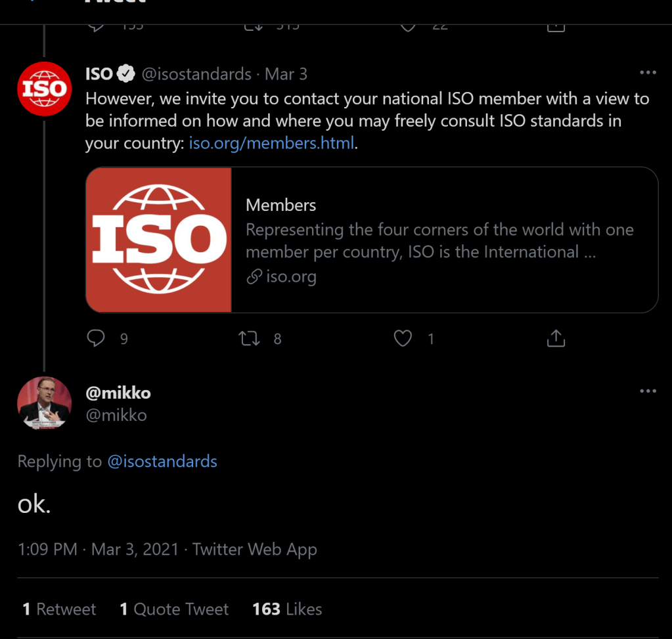
Task: Retweet the ISO members tweet
Action: pyautogui.click(x=248, y=338)
